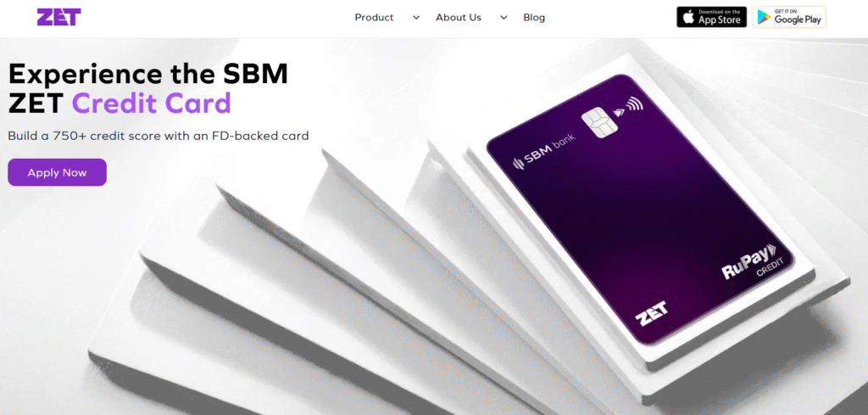Click the purple Credit Card heading text
The width and height of the screenshot is (868, 415).
click(x=151, y=103)
